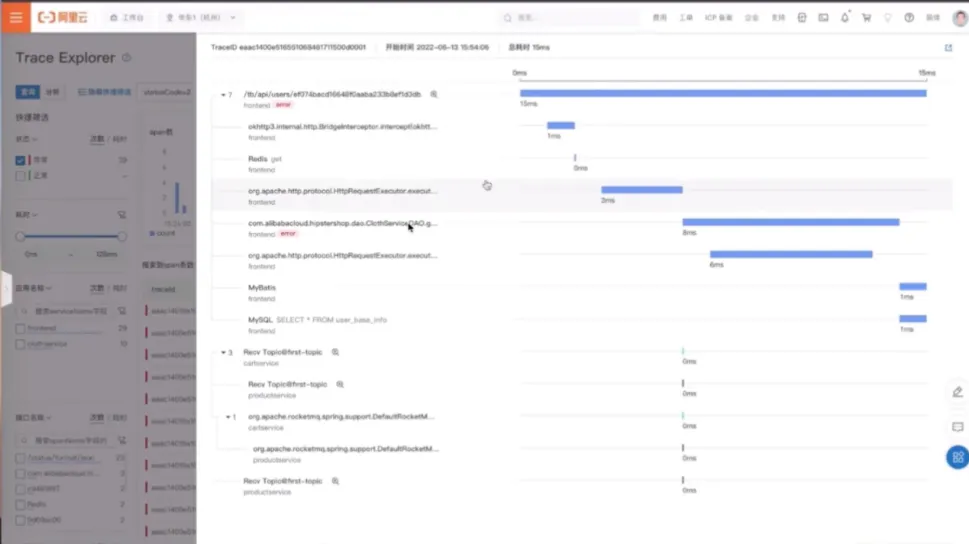Collapse the /tb/api/users root span
Viewport: 969px width, 544px height.
pyautogui.click(x=224, y=95)
